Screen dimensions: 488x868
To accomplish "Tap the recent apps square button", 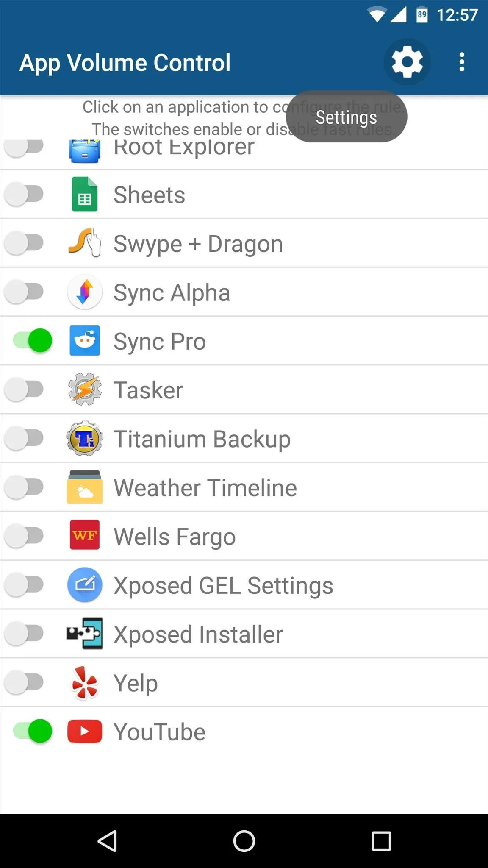I will pyautogui.click(x=381, y=841).
